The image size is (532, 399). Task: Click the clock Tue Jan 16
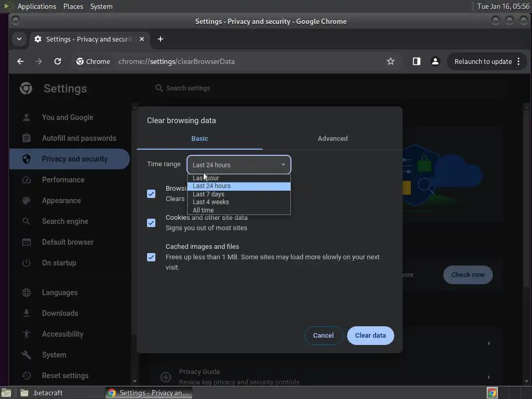click(503, 6)
